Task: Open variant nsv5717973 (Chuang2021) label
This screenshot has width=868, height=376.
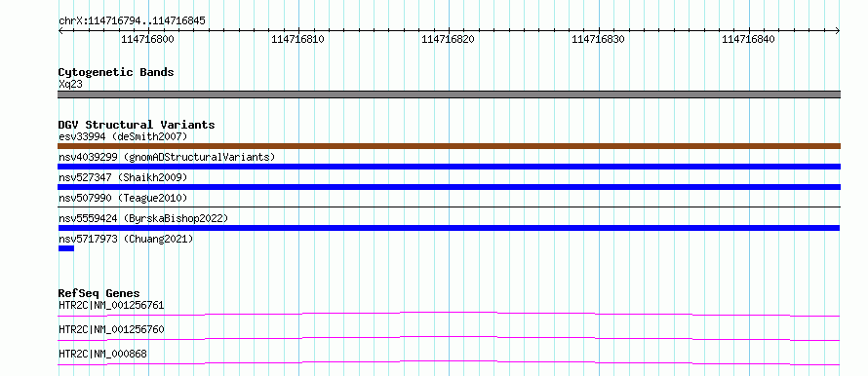Action: click(x=126, y=239)
